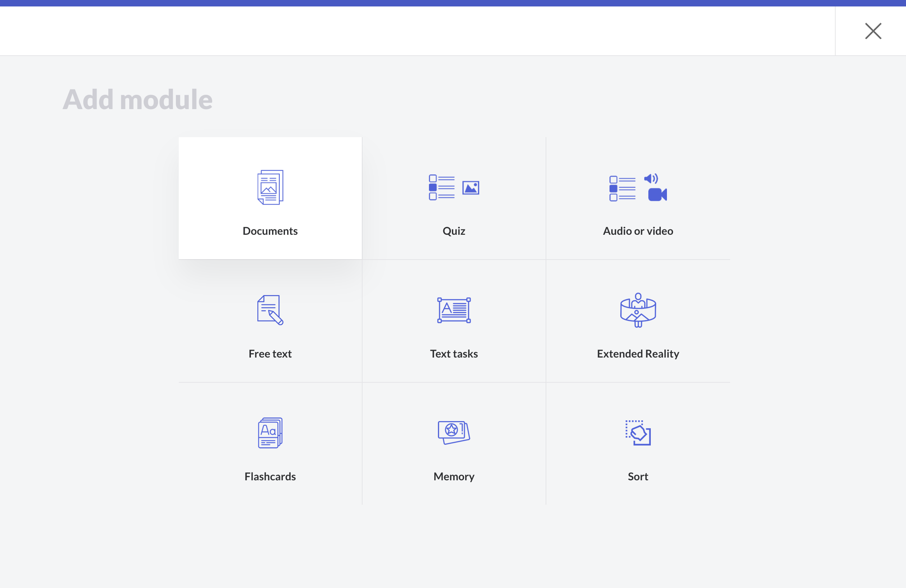
Task: Select the Audio or video label
Action: tap(638, 231)
